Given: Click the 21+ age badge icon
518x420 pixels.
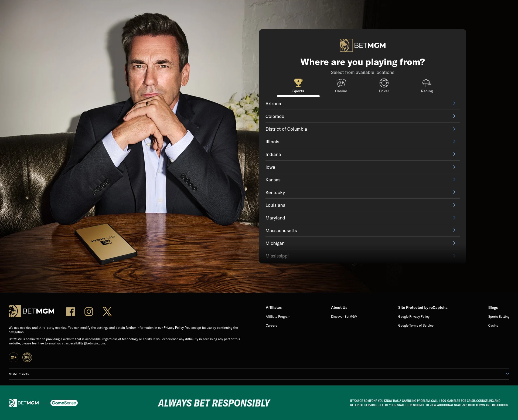Looking at the screenshot, I should pos(13,357).
